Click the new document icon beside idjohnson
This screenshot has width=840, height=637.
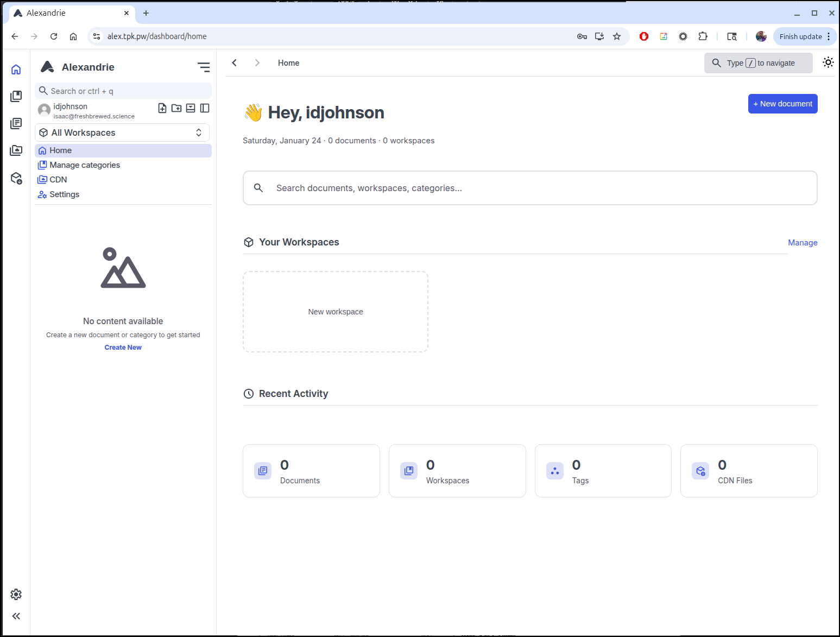pyautogui.click(x=162, y=108)
